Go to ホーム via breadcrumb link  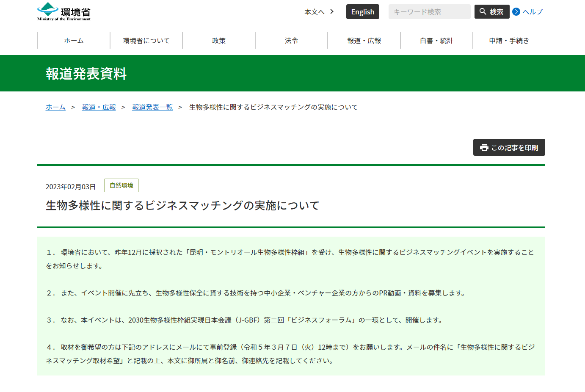55,107
